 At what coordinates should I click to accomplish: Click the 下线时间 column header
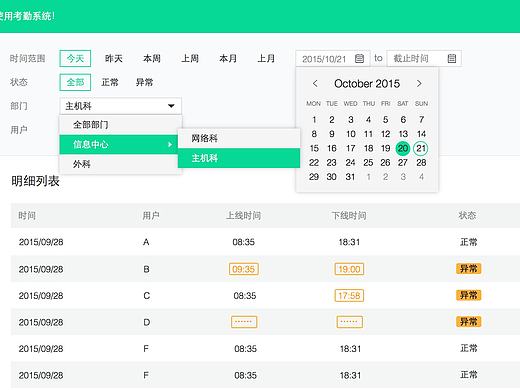click(x=349, y=216)
